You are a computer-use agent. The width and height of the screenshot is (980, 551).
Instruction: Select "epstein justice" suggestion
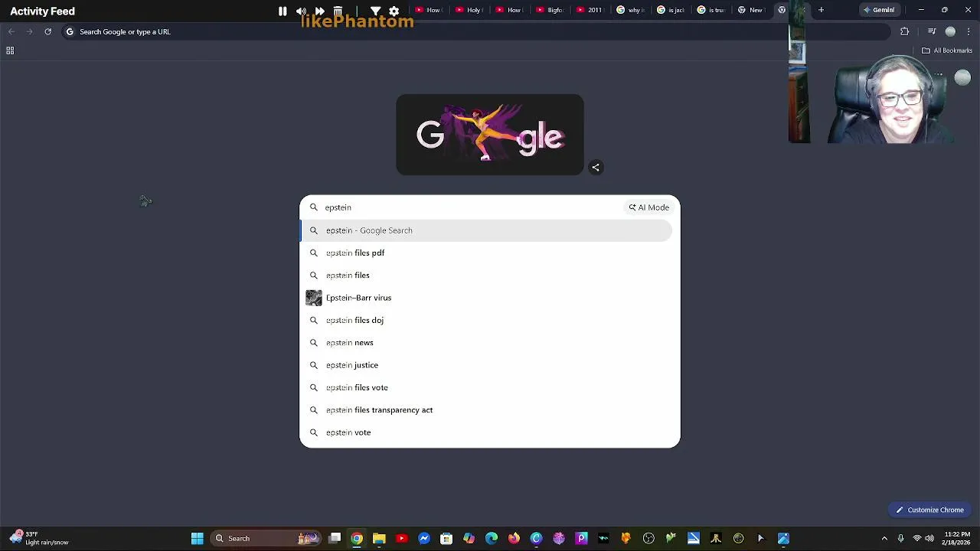[x=487, y=365]
